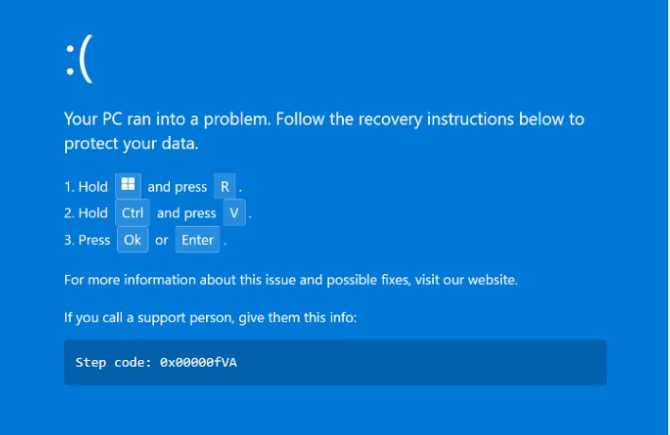Click 'and press' before the R key
The height and width of the screenshot is (435, 670).
pos(177,187)
